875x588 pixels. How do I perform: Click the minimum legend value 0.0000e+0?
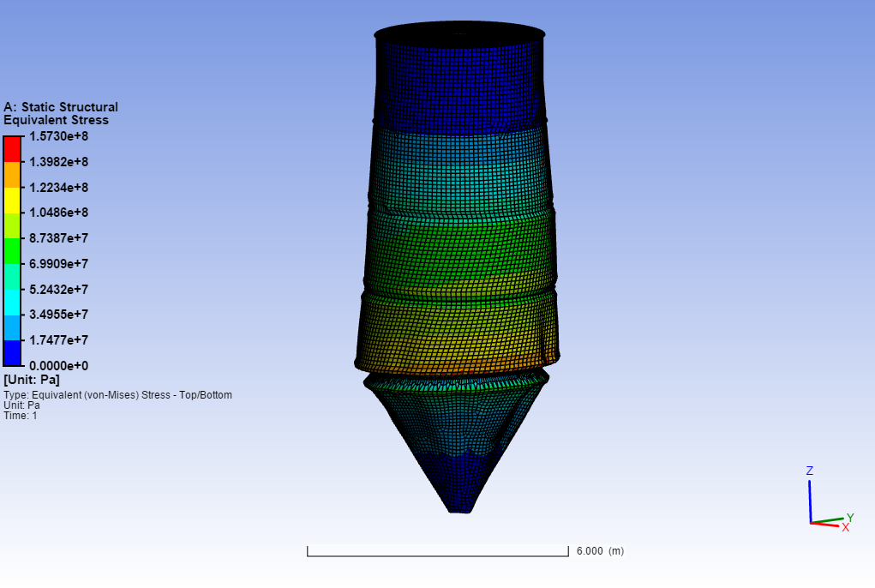59,366
